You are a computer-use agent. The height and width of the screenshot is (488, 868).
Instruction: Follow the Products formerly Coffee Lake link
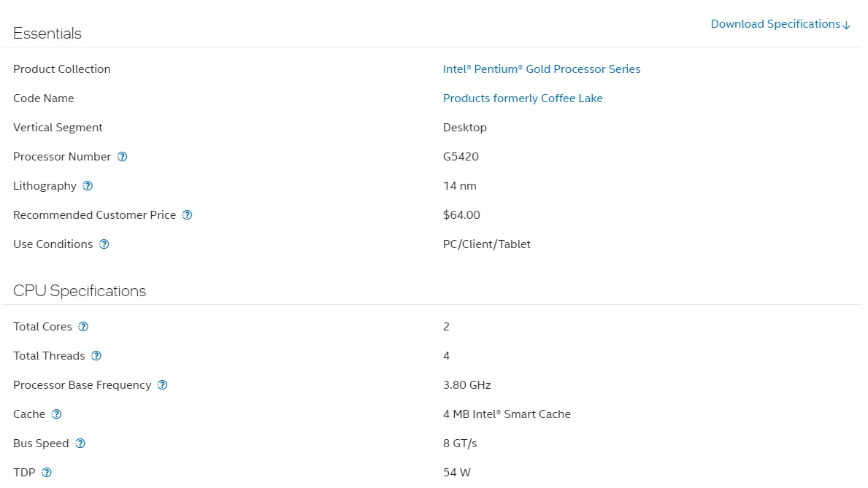[x=523, y=98]
